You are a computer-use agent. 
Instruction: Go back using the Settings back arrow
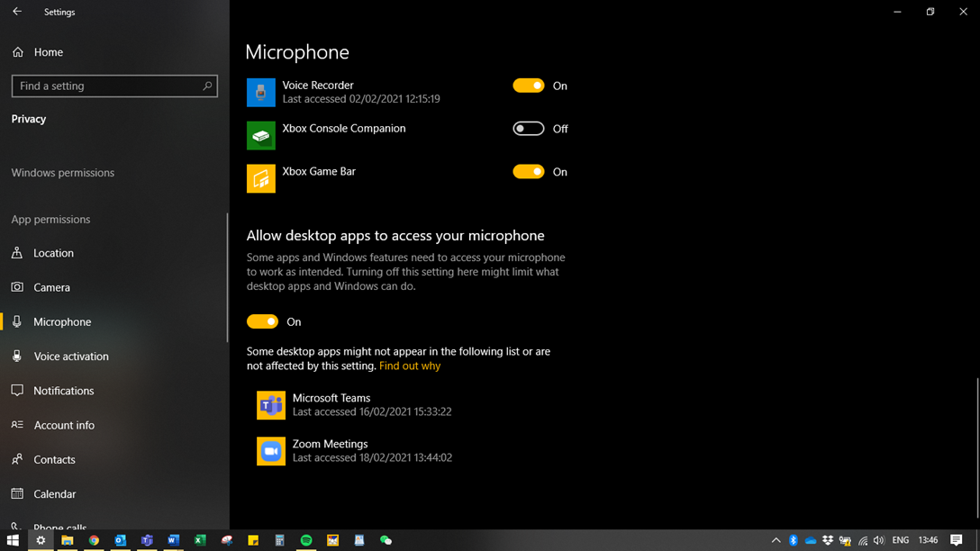point(17,12)
